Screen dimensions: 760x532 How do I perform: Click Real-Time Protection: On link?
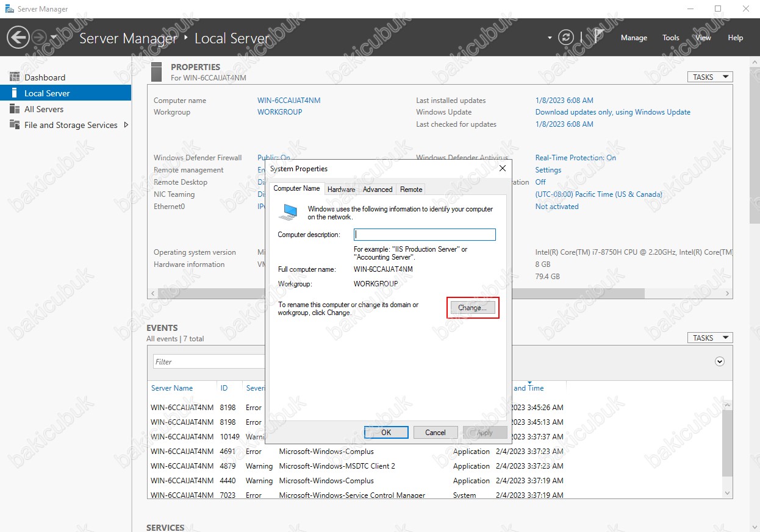pos(576,158)
